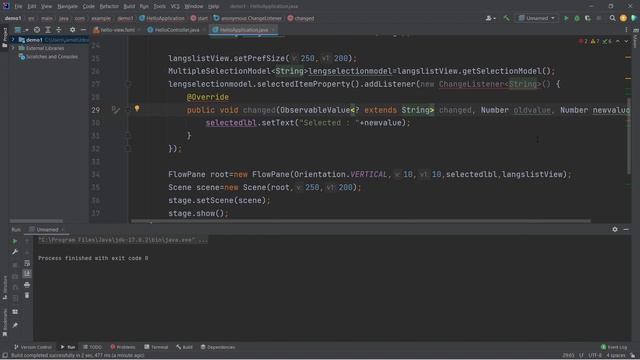Click the anonymous ChangeListener breadcrumb
Viewport: 640px width, 360px height.
click(248, 18)
